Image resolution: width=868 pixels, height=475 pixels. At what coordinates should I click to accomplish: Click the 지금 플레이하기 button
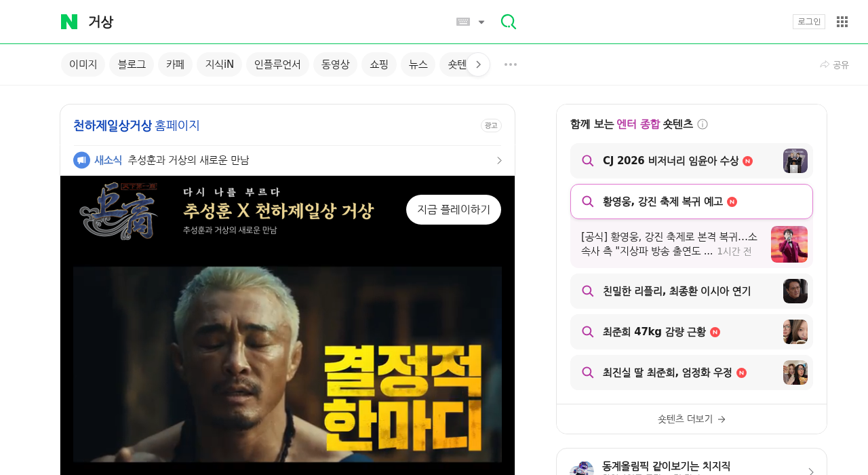pyautogui.click(x=454, y=210)
